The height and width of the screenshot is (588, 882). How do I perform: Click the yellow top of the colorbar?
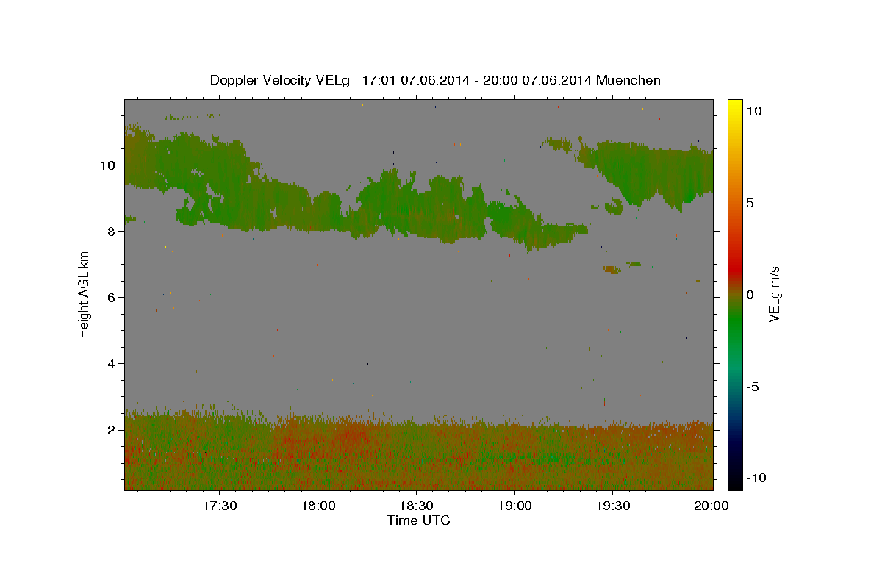tap(734, 107)
